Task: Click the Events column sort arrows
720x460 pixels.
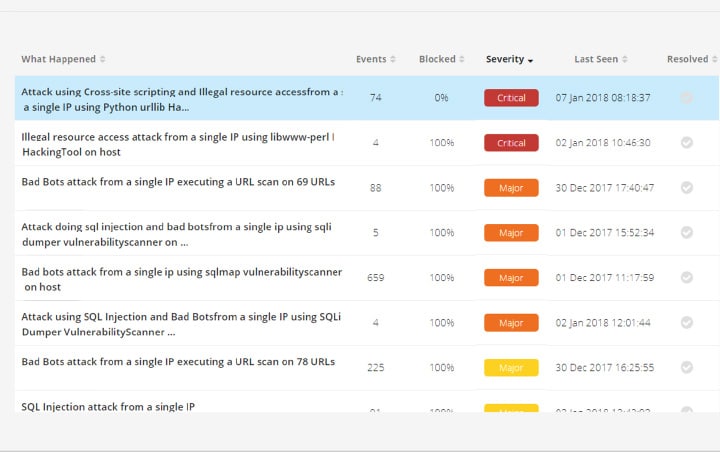Action: click(392, 60)
